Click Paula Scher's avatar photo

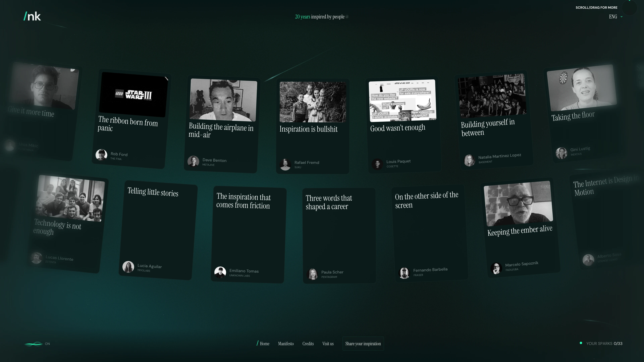(312, 274)
